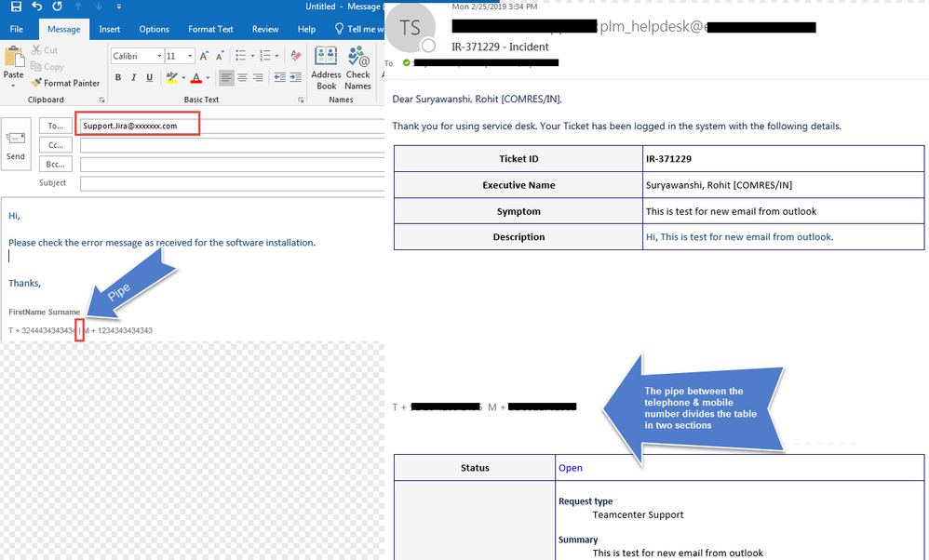Toggle center text alignment
Image resolution: width=929 pixels, height=560 pixels.
pos(242,77)
